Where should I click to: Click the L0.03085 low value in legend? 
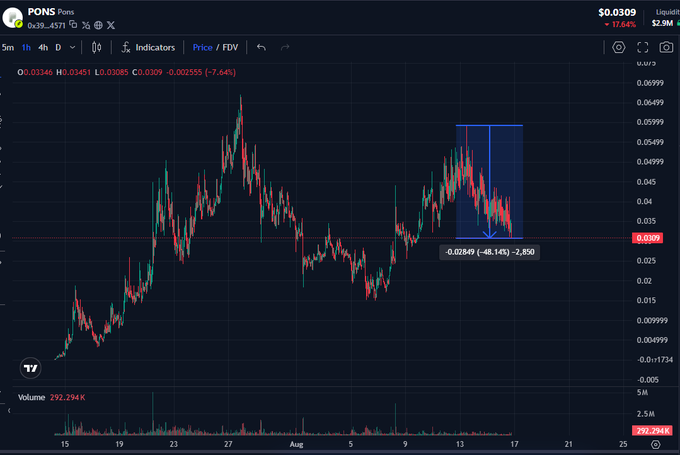pos(111,72)
